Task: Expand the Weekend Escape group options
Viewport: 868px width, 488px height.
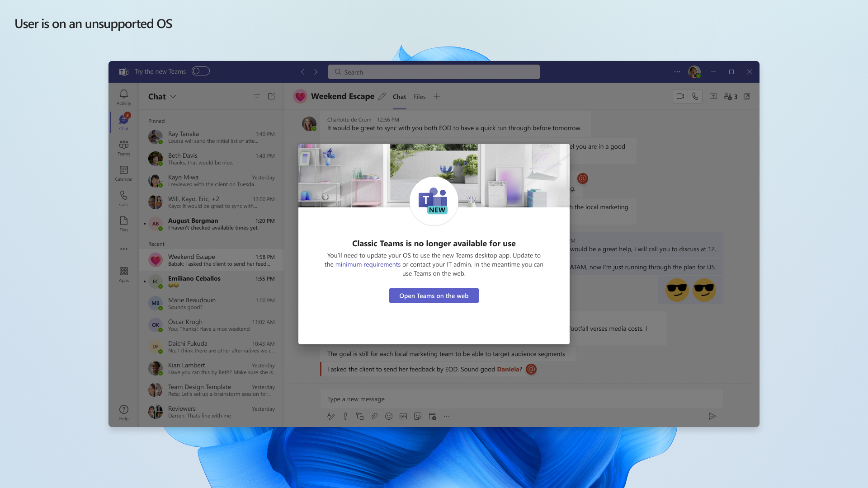Action: point(343,96)
